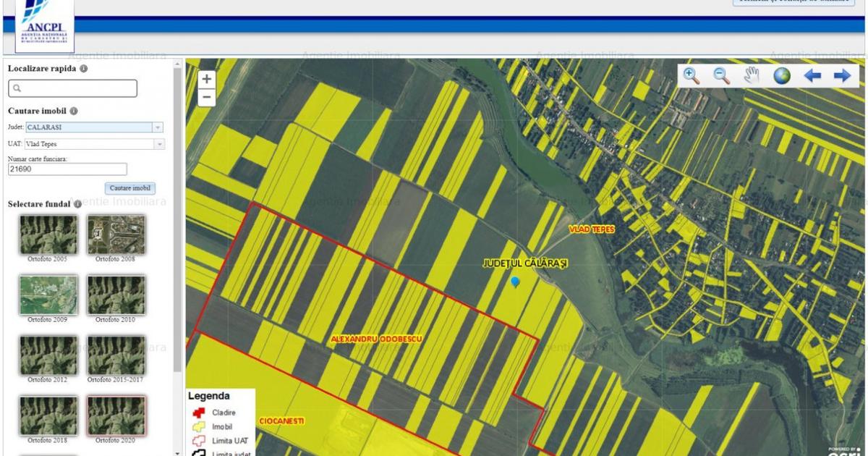Activate the pan hand tool
The image size is (868, 456).
tap(752, 76)
